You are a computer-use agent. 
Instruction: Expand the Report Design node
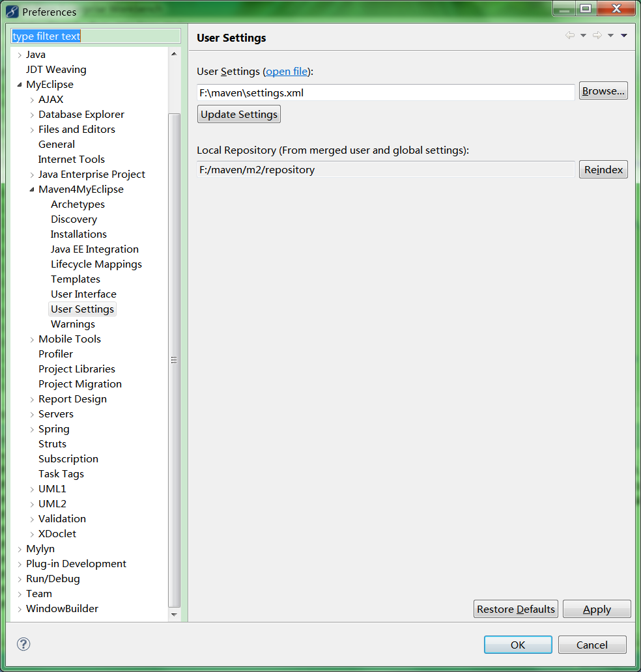tap(32, 399)
